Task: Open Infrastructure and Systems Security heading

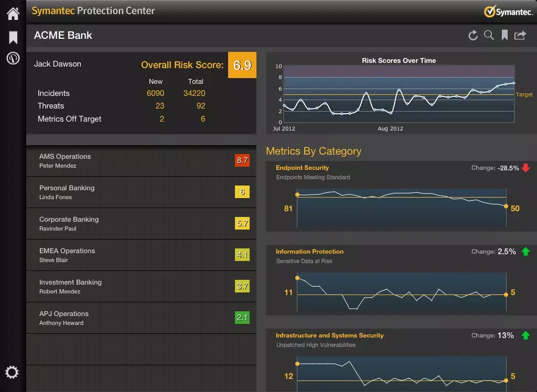Action: click(329, 335)
